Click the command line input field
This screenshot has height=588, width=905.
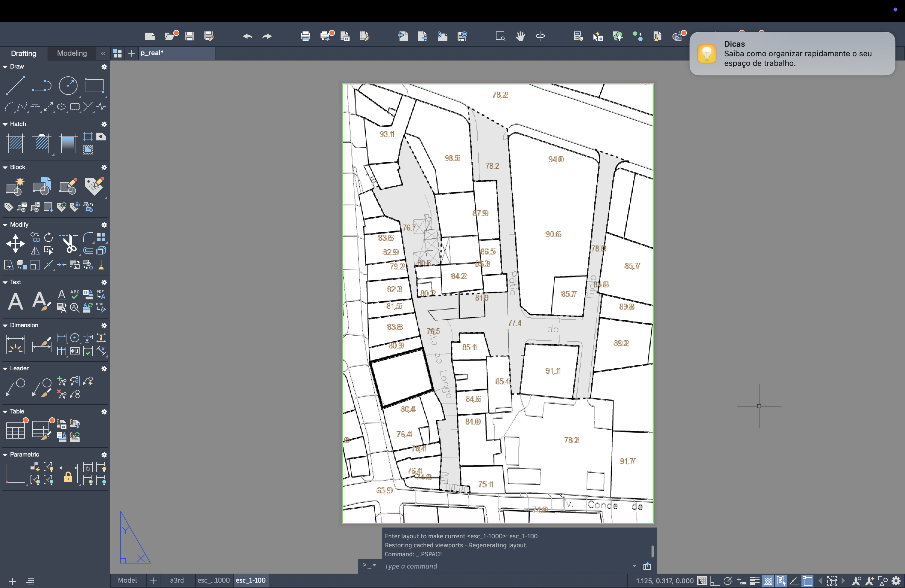pyautogui.click(x=494, y=566)
